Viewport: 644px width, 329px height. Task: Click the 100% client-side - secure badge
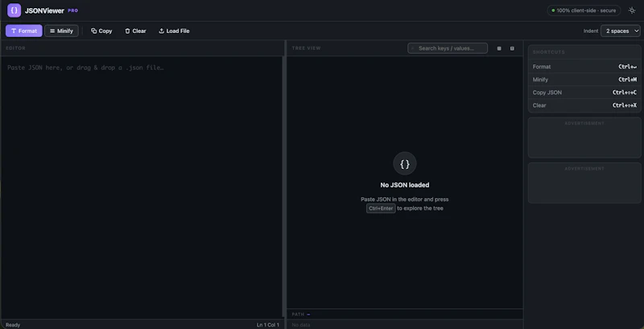(584, 10)
